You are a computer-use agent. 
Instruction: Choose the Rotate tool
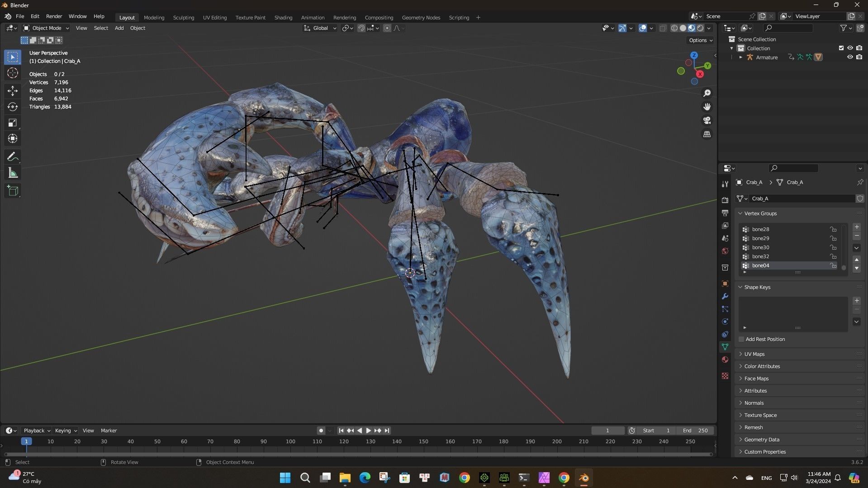(13, 107)
